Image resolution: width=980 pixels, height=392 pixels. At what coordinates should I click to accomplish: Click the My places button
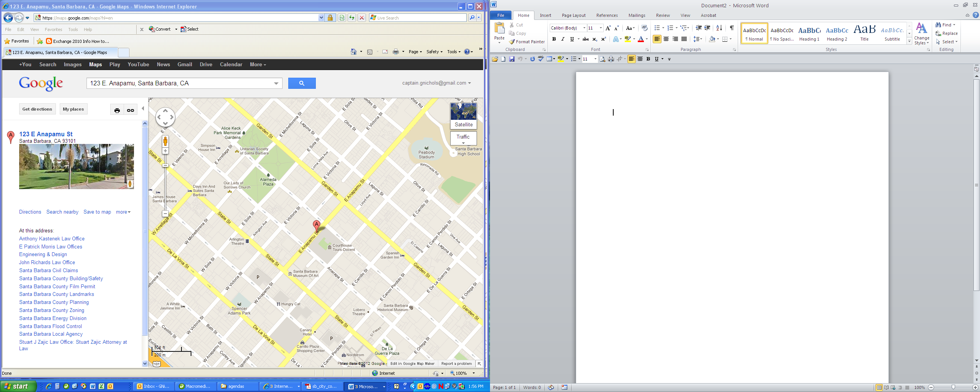click(73, 109)
